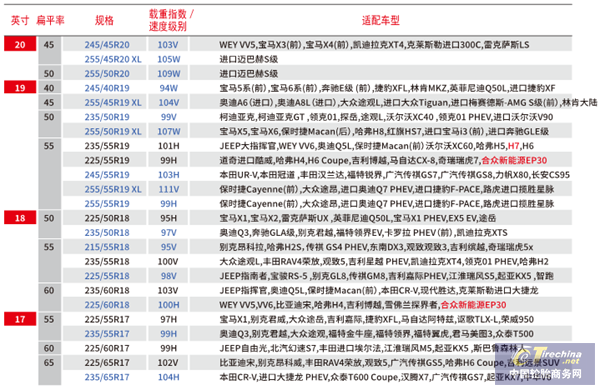
Task: Click load index 97H
Action: point(169,319)
